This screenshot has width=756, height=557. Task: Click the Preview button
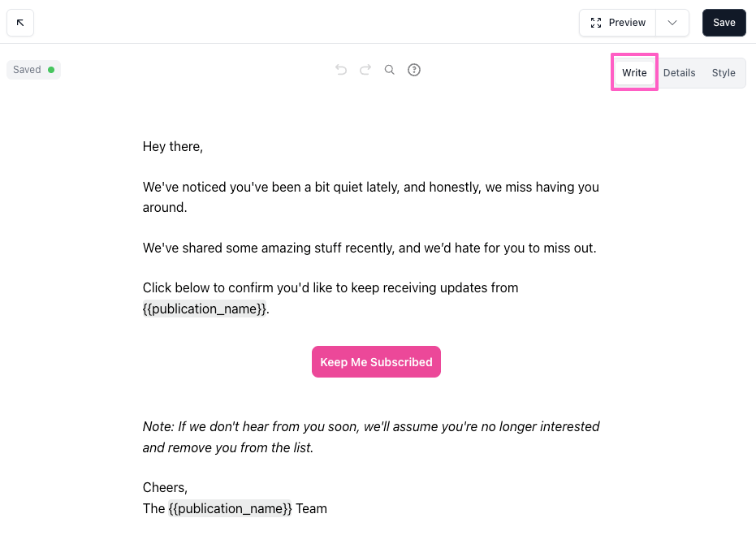[x=618, y=23]
